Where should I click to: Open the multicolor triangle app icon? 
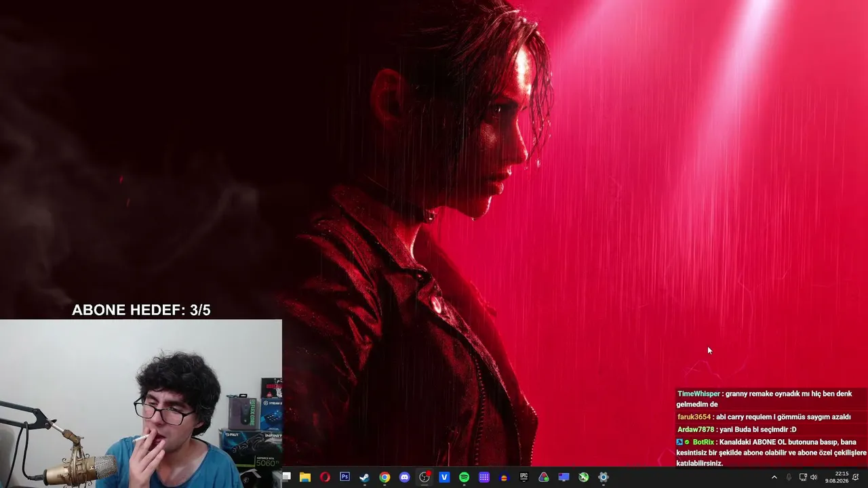(x=544, y=477)
